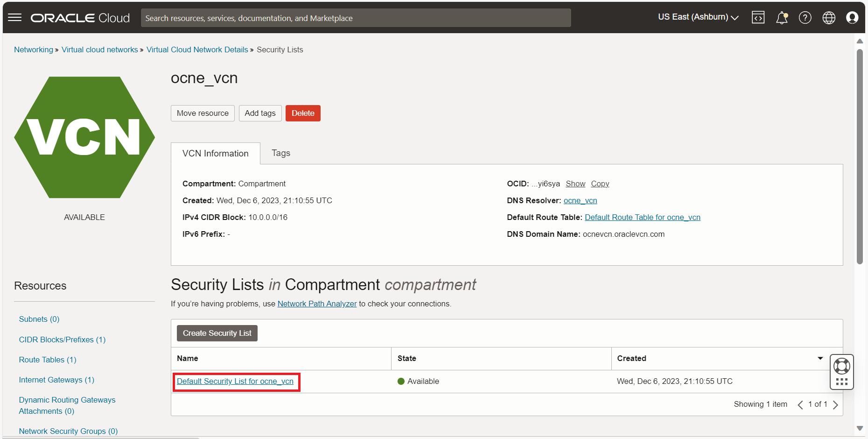Click the 'Showing 1 item' text
Viewport: 868px width, 439px height.
click(x=761, y=404)
